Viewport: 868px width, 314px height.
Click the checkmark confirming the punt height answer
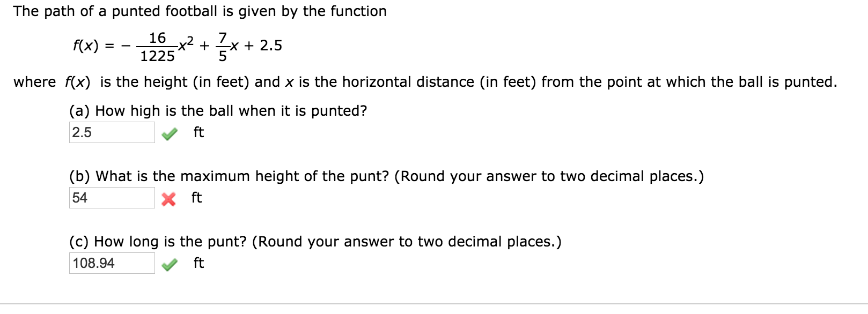click(x=169, y=132)
